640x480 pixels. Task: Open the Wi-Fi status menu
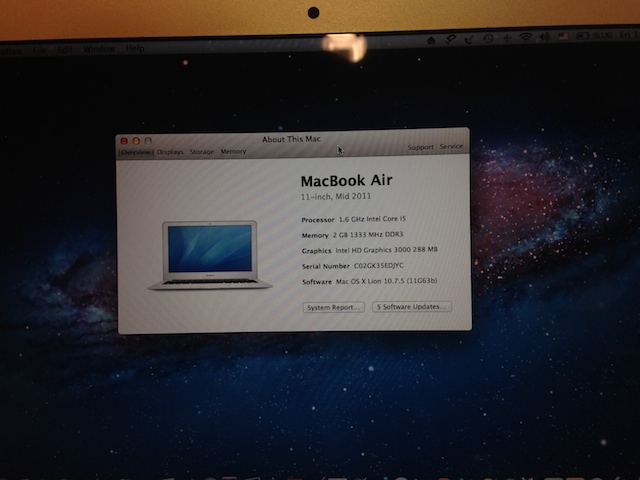pyautogui.click(x=526, y=38)
